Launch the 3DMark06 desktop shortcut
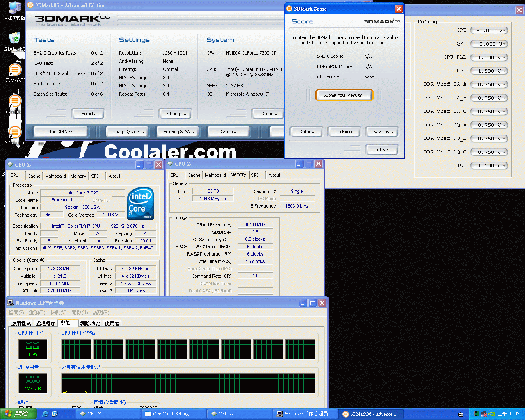525x420 pixels. [x=15, y=135]
